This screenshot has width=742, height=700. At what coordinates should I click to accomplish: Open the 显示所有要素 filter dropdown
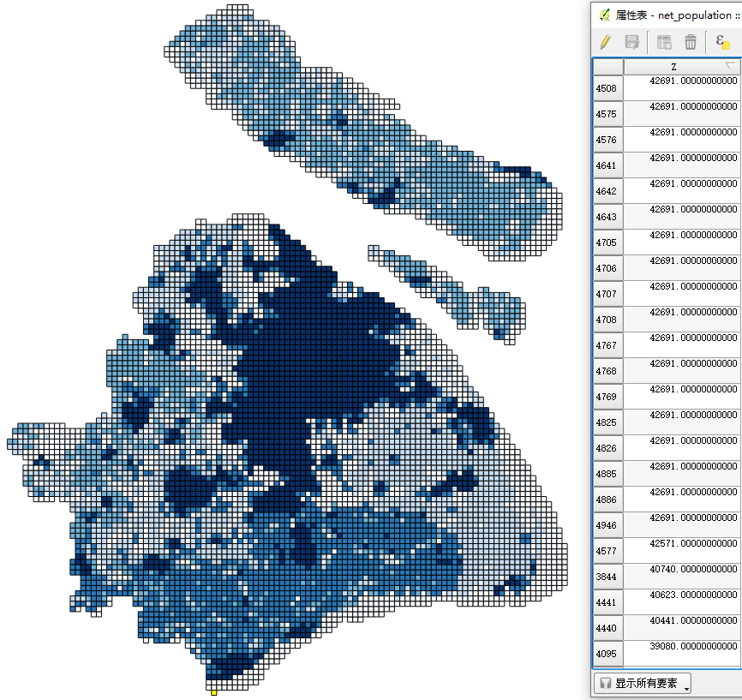pyautogui.click(x=642, y=683)
